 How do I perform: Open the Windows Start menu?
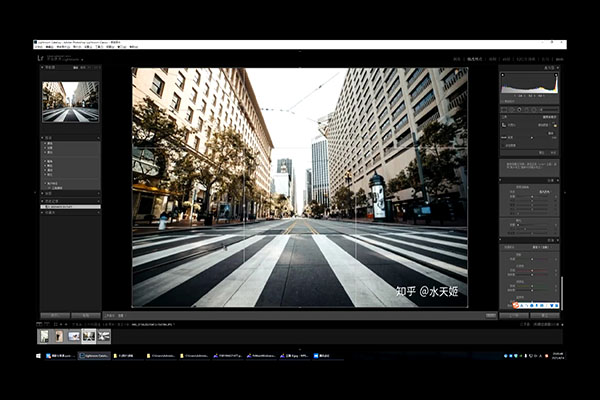38,356
